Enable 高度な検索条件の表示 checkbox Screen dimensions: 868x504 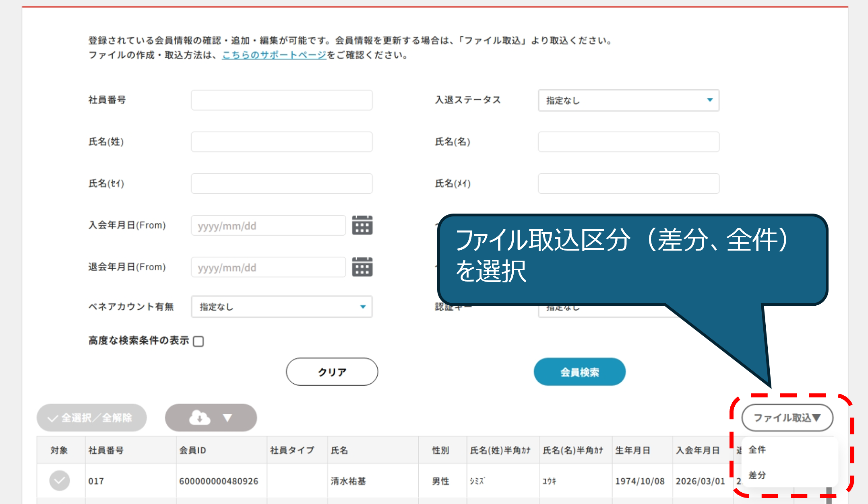point(198,341)
